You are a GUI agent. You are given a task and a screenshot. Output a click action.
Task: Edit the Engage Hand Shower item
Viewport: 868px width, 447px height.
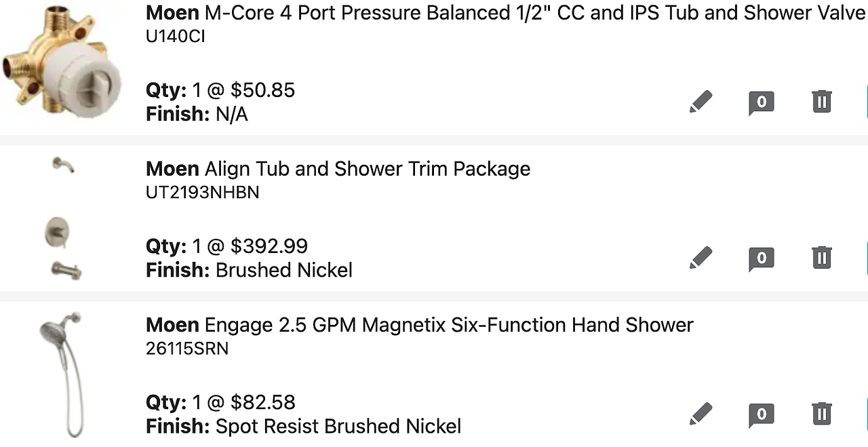pos(701,414)
